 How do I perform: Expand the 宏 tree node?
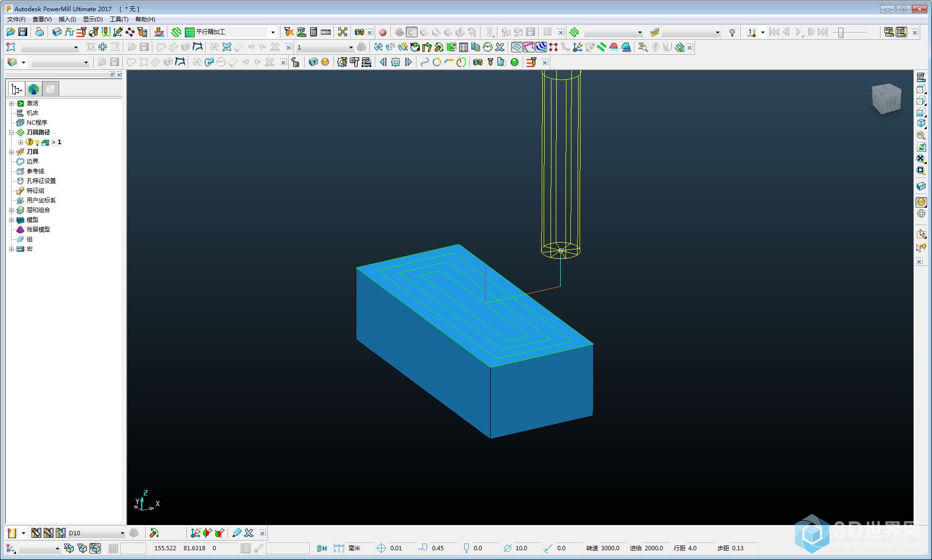12,249
